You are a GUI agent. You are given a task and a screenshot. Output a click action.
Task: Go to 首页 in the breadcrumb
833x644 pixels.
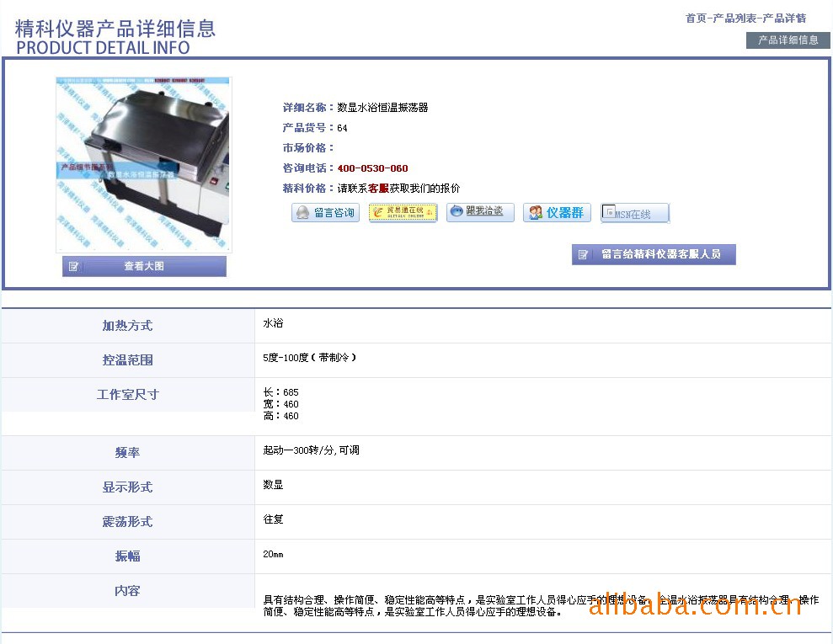coord(696,19)
